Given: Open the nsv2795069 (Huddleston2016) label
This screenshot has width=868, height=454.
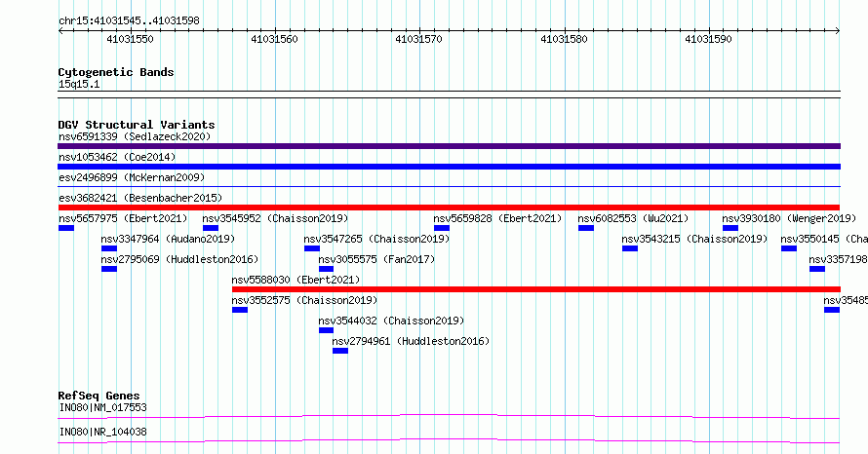Looking at the screenshot, I should [x=179, y=259].
